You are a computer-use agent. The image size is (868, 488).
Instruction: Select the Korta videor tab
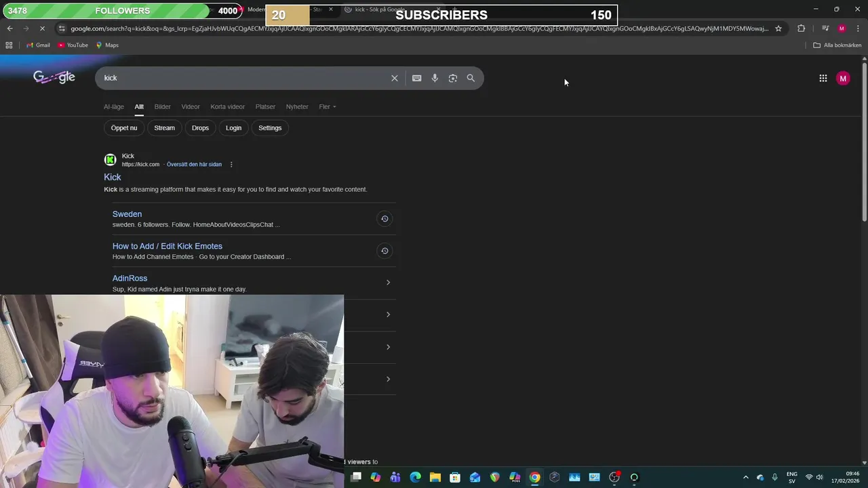point(227,106)
